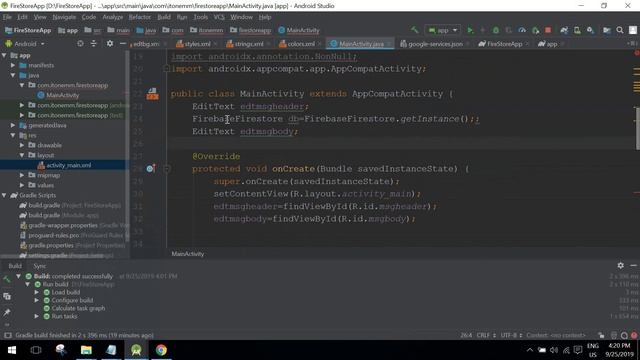Run the app with green play icon
Viewport: 640px width, 360px height.
[x=470, y=30]
